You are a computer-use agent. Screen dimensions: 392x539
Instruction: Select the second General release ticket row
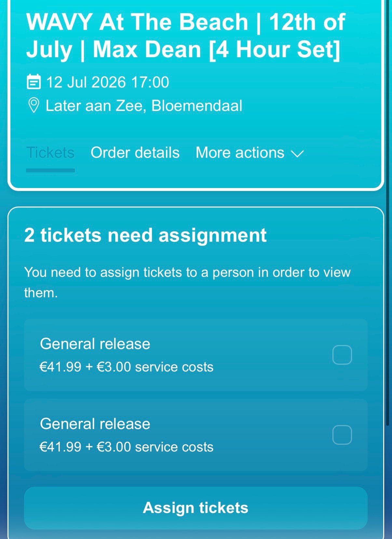click(196, 435)
